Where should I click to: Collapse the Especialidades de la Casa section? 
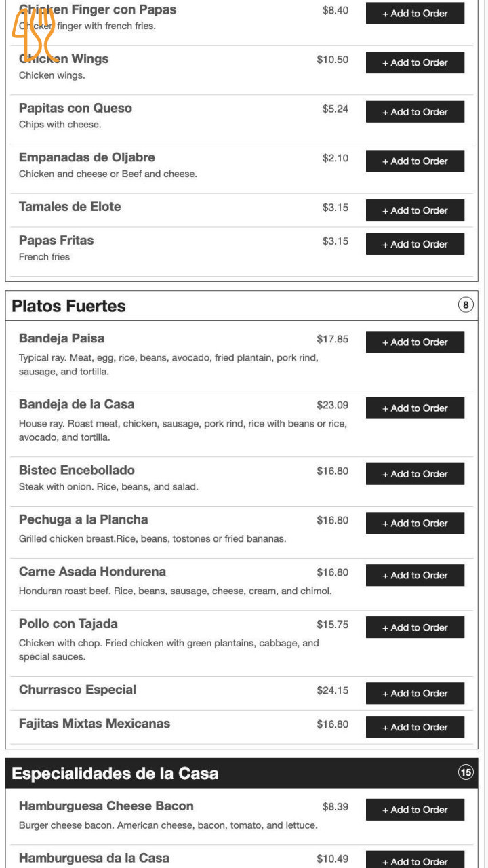tap(115, 774)
